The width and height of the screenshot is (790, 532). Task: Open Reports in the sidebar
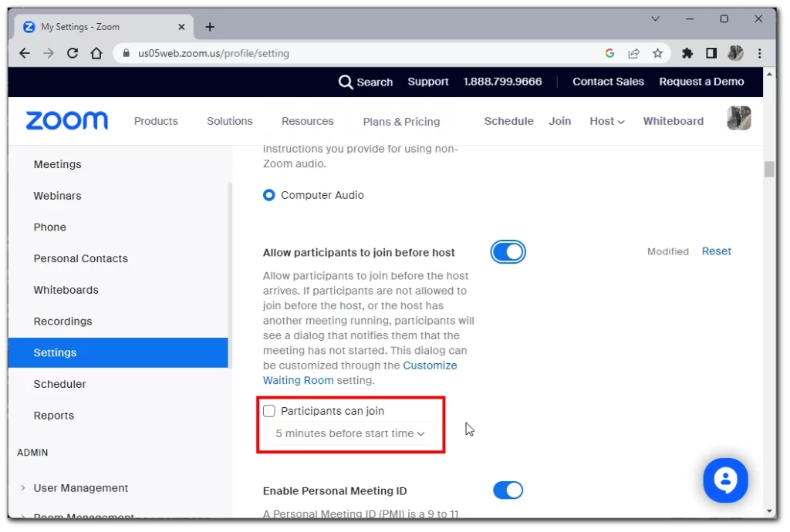54,416
